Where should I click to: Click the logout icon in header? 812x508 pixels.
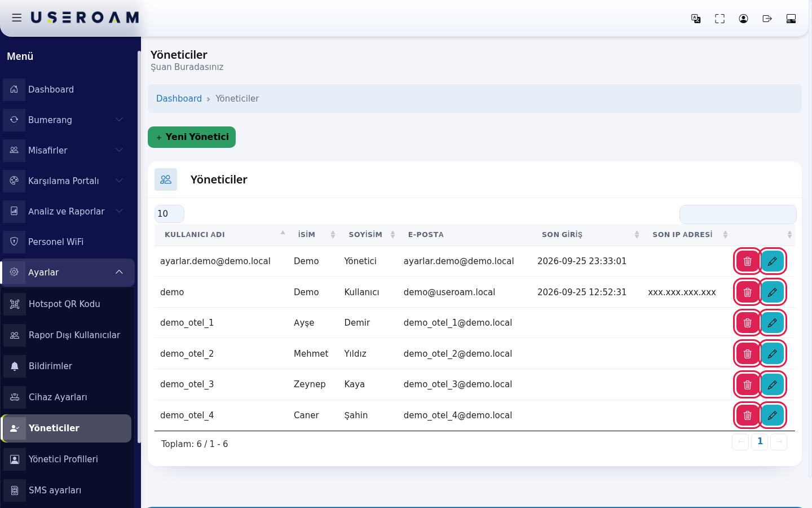[x=767, y=19]
